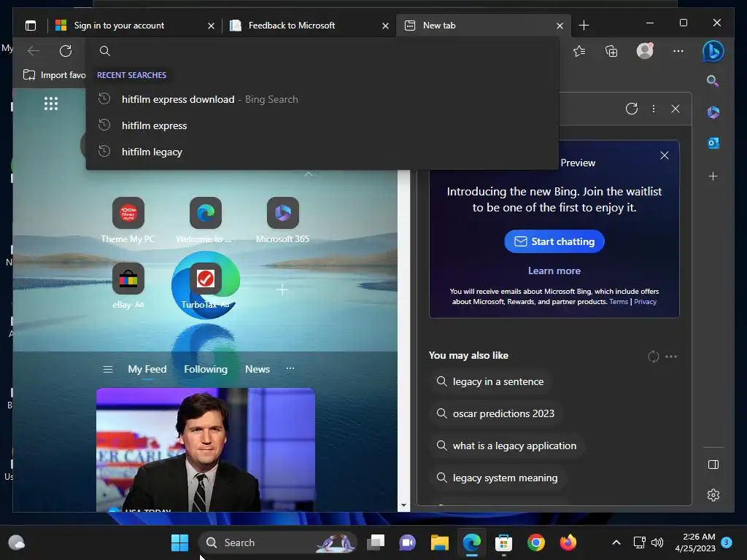Open the user profile avatar

coord(645,51)
